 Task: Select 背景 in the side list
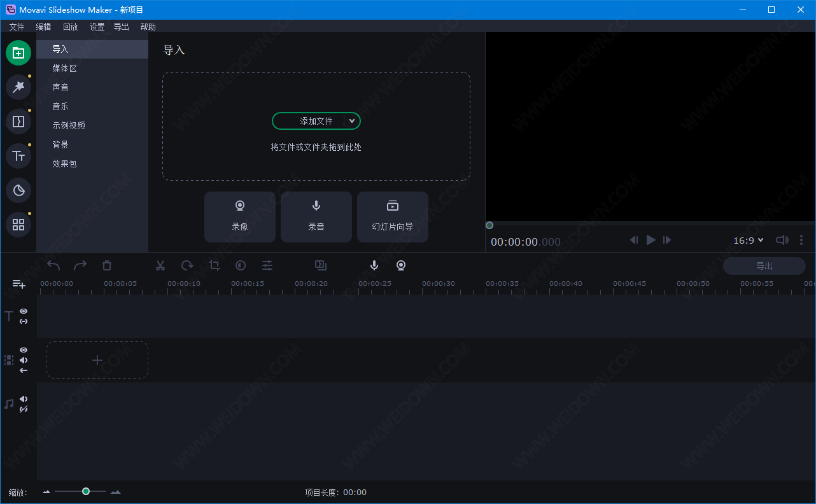(x=92, y=144)
